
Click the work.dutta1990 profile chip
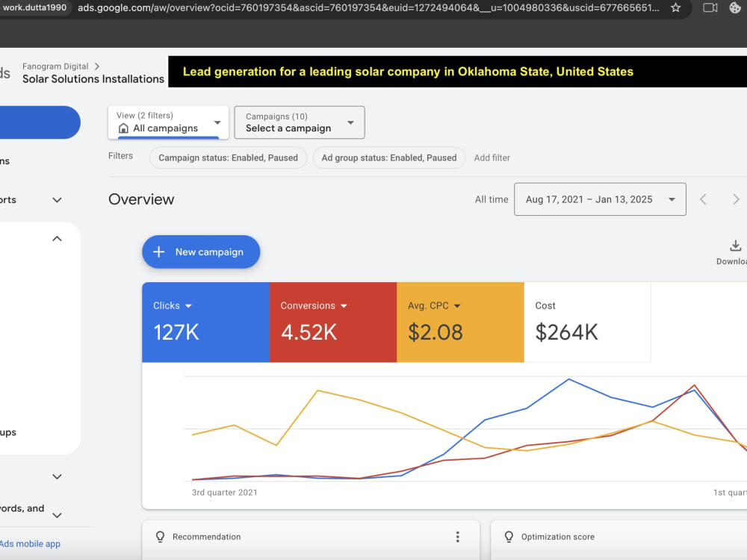34,7
